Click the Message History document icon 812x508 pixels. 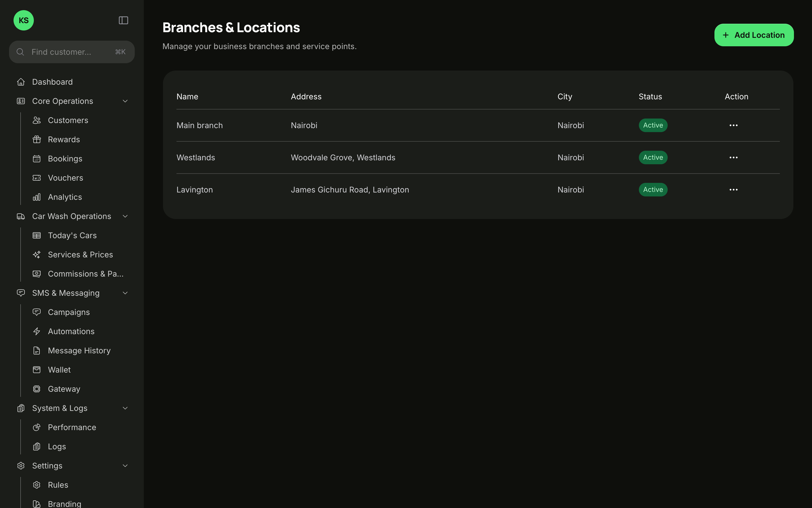point(37,351)
